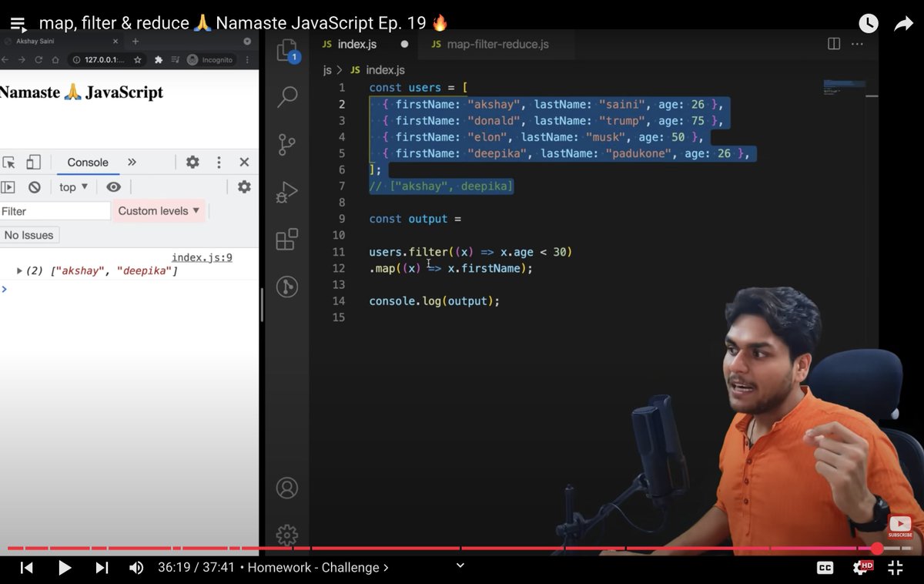The height and width of the screenshot is (584, 924).
Task: Expand the Homework - Challenge chapter
Action: 317,568
